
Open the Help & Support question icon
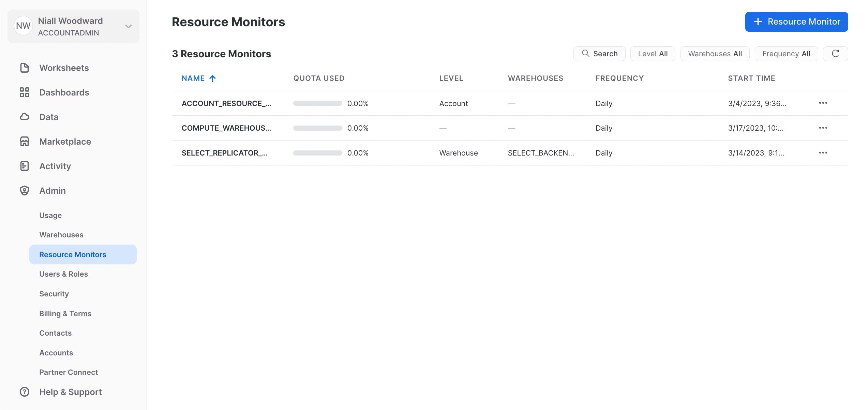25,392
